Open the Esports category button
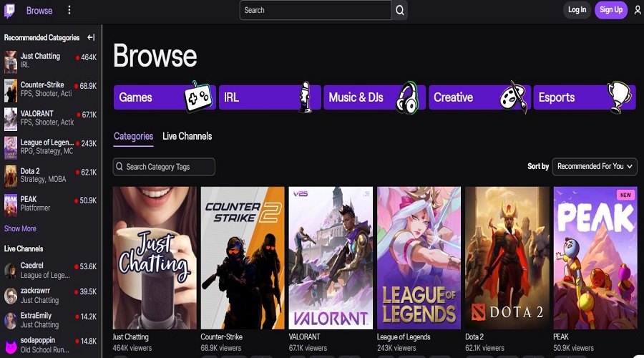Image resolution: width=644 pixels, height=358 pixels. click(585, 97)
